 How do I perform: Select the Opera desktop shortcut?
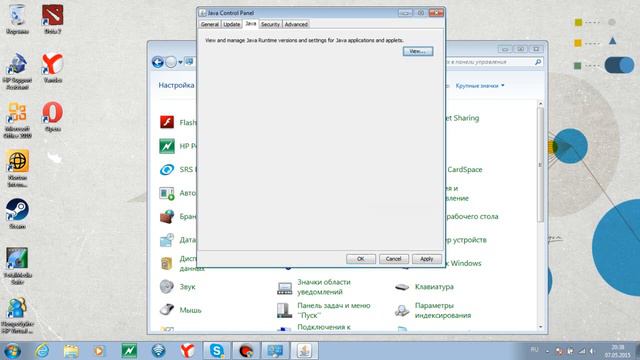pyautogui.click(x=53, y=117)
